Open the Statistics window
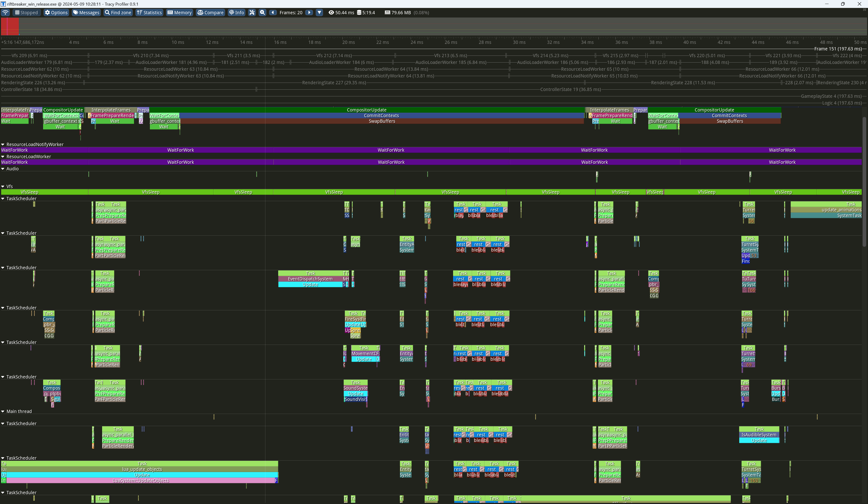Image resolution: width=868 pixels, height=504 pixels. click(149, 12)
